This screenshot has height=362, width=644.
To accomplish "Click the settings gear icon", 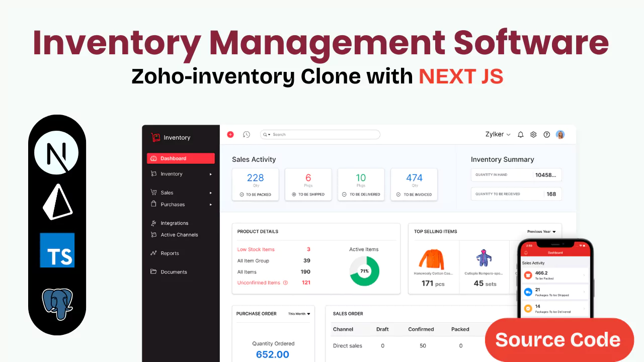I will pos(533,134).
